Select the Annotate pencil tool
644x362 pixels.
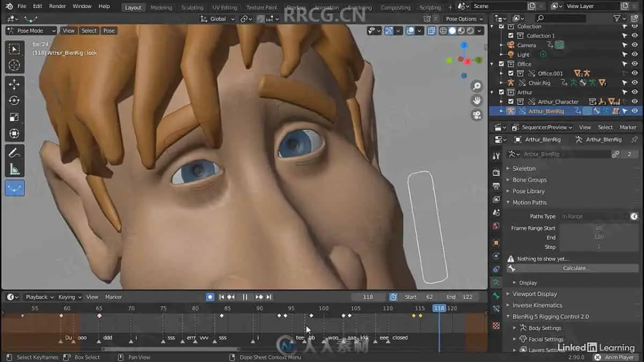(x=14, y=153)
